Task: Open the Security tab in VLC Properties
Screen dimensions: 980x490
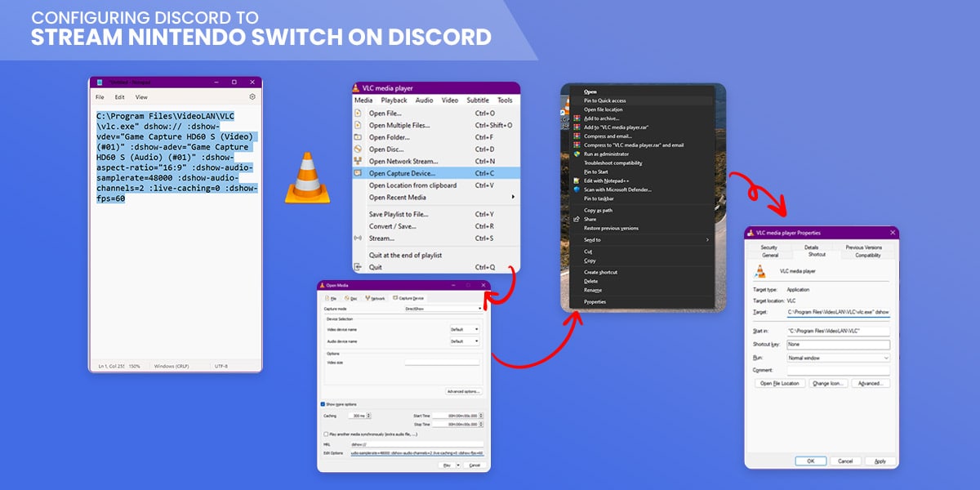Action: 768,247
